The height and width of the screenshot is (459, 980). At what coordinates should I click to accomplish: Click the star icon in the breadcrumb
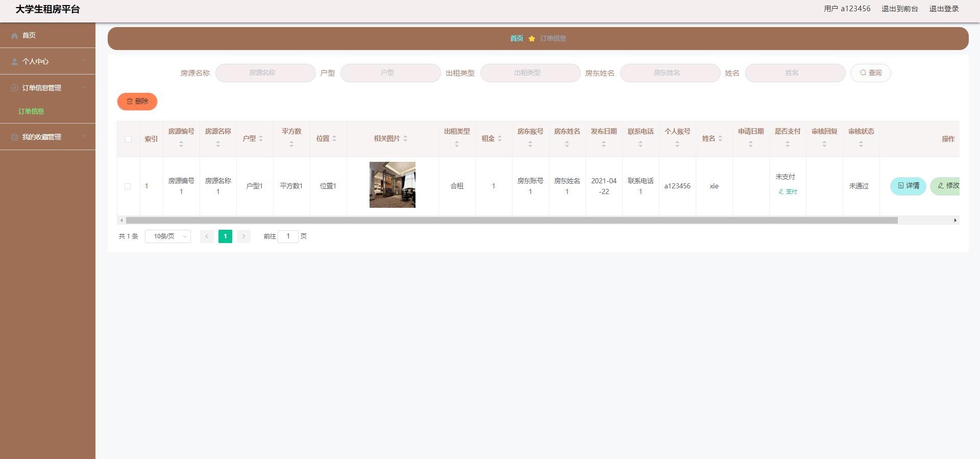[531, 39]
